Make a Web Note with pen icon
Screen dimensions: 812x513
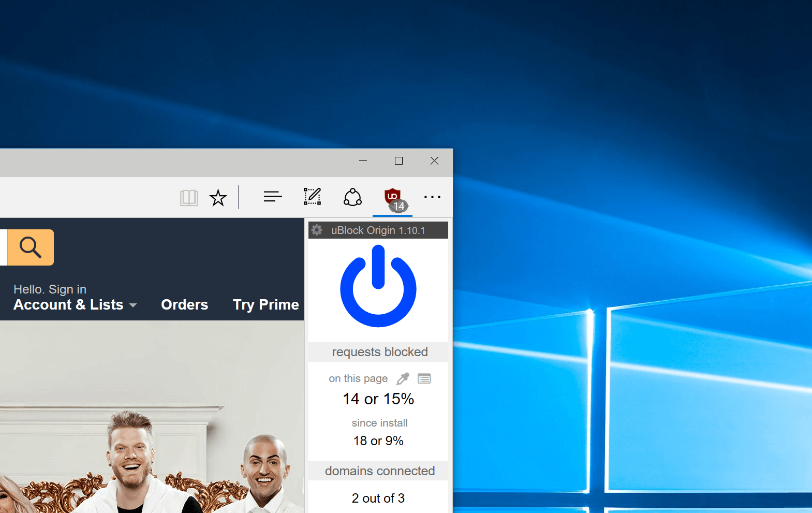(312, 197)
